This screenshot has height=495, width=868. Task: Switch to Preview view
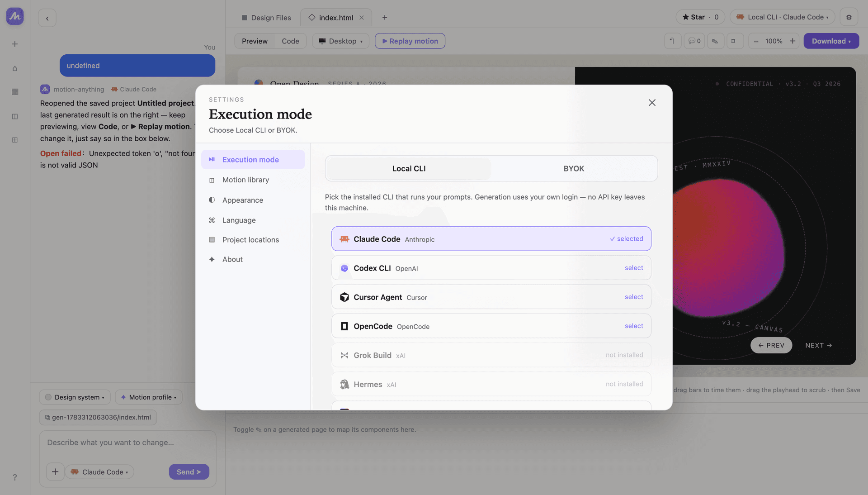pos(255,41)
